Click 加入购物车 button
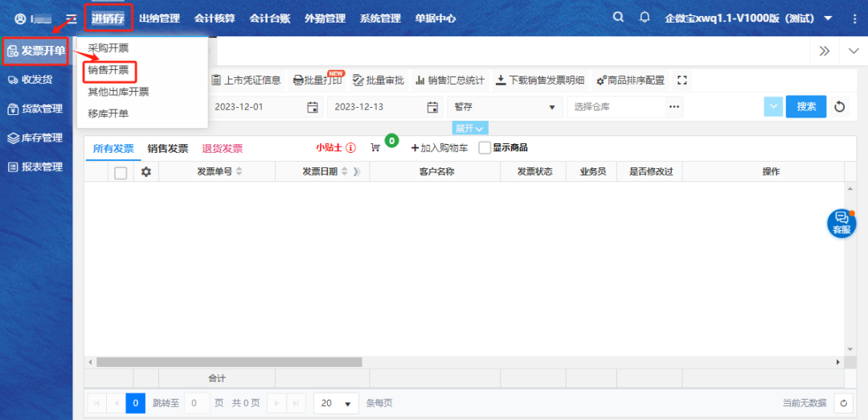The width and height of the screenshot is (868, 420). tap(439, 148)
